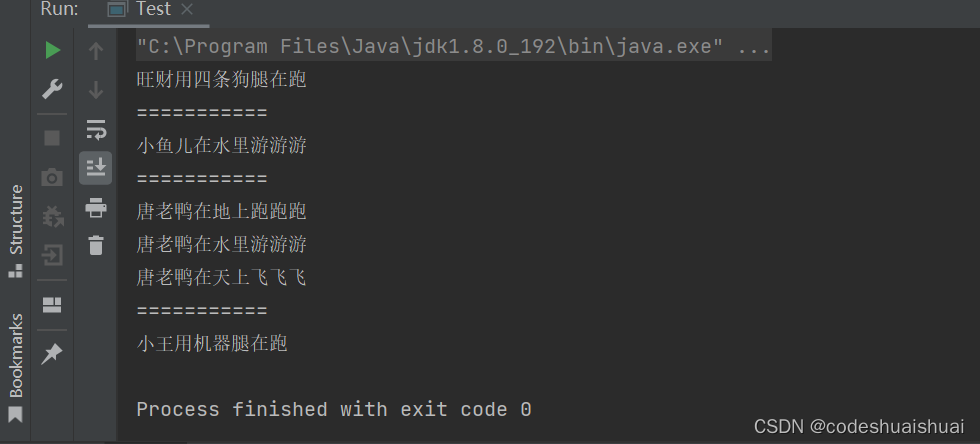Click the bug debugger icon in run toolbar

(x=52, y=216)
